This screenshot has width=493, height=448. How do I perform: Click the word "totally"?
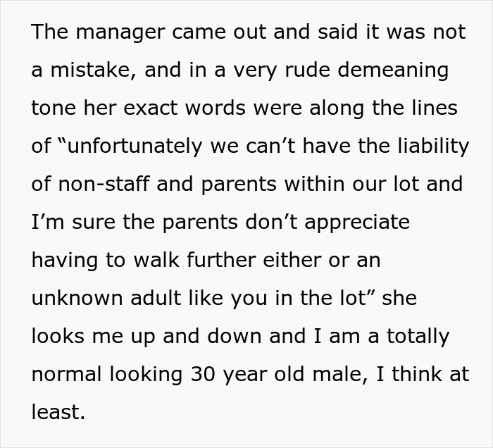(418, 337)
